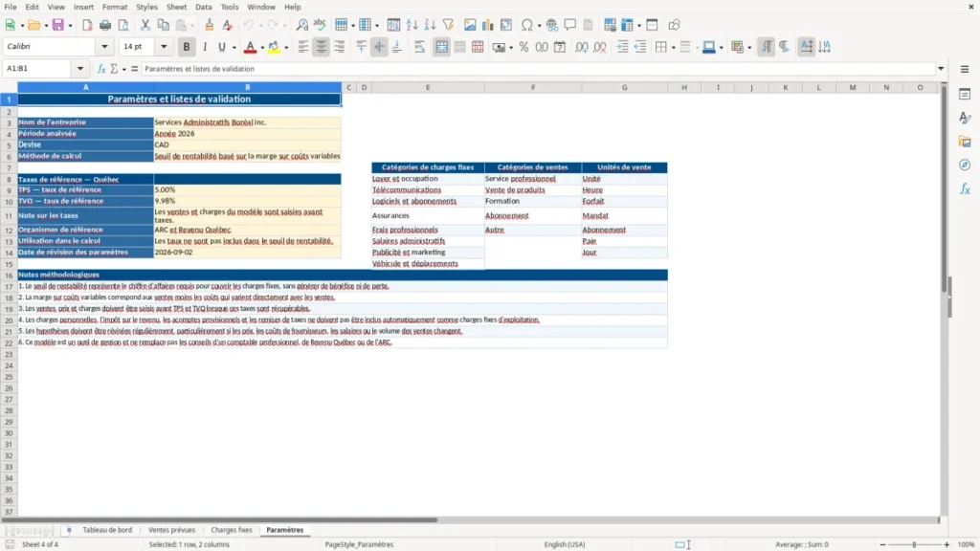Viewport: 980px width, 551px height.
Task: Select the Clone Formatting paintbrush
Action: pos(210,25)
